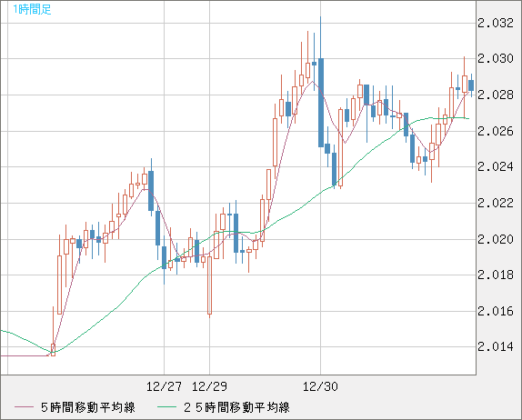
Task: Click the 2.026 price axis label
Action: [496, 131]
